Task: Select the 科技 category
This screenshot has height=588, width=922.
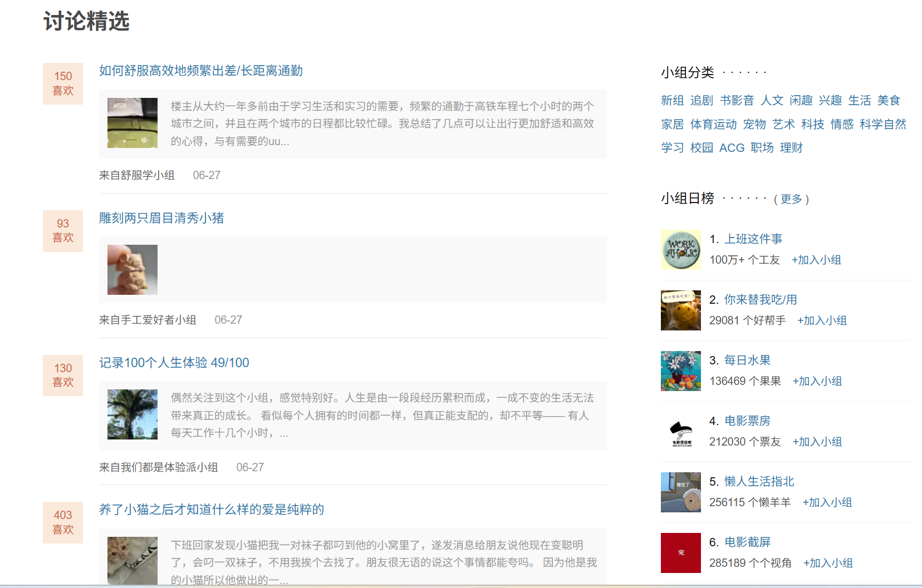Action: 813,124
